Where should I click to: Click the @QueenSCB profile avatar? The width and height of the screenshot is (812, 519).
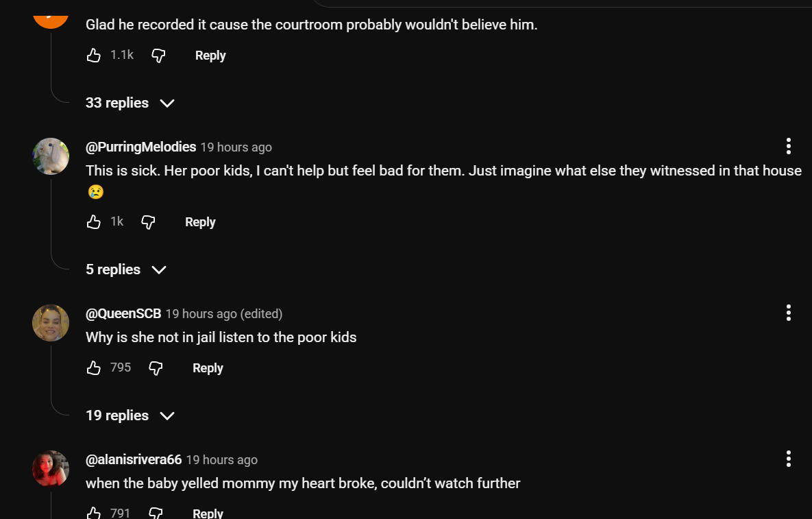click(51, 323)
